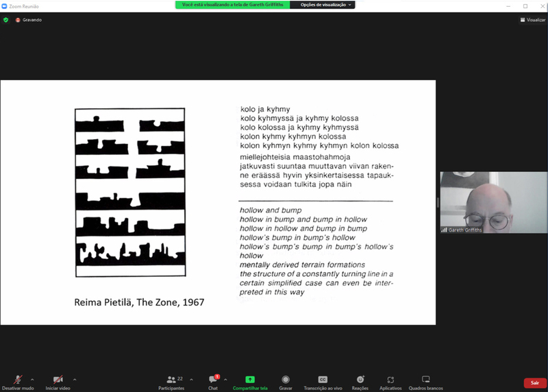Image resolution: width=548 pixels, height=392 pixels.
Task: Start recording with the Gravar icon
Action: click(286, 380)
